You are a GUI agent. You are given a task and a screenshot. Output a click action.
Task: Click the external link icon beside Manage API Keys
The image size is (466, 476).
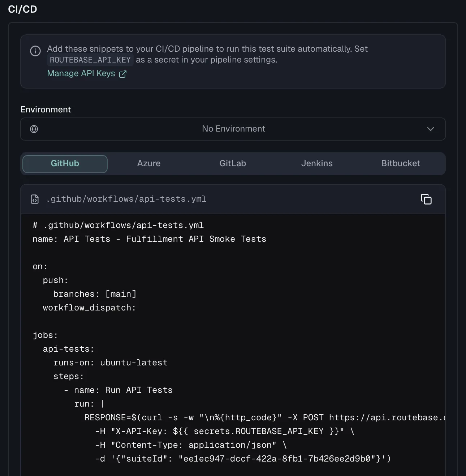tap(123, 74)
